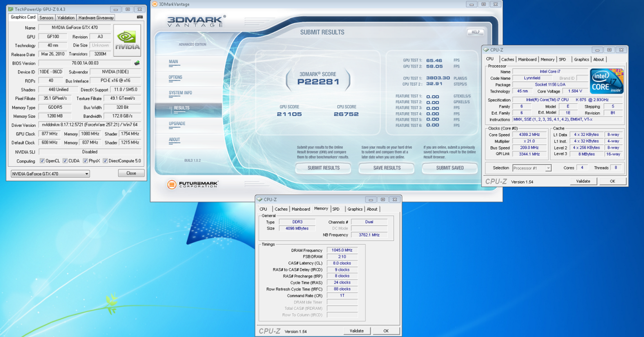Click the Save Results button
Image resolution: width=644 pixels, height=337 pixels.
(387, 168)
